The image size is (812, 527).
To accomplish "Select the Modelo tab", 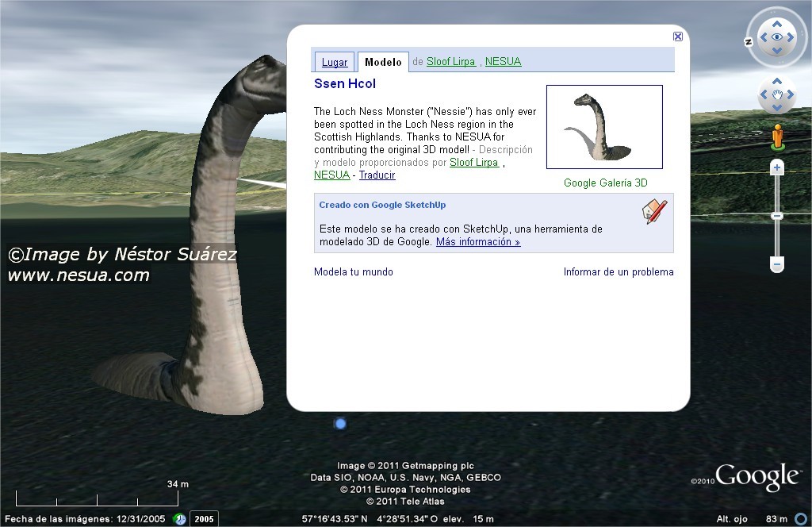I will (x=383, y=62).
